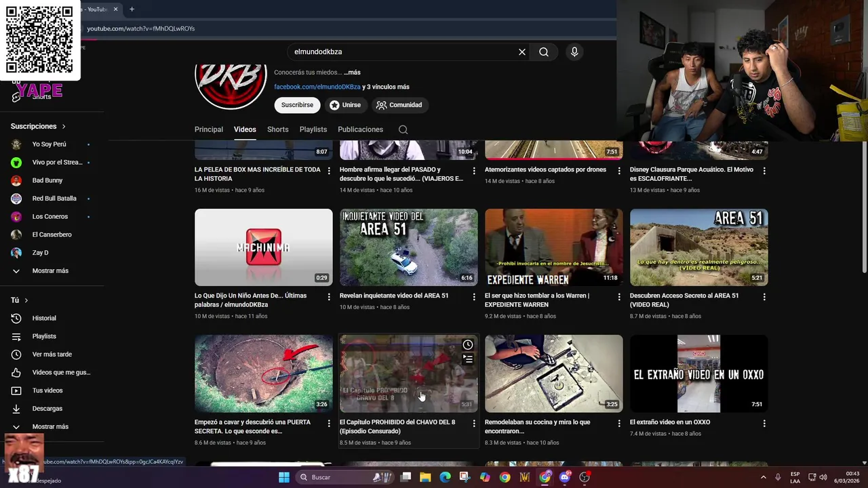Go to El Canserbero channel
Viewport: 868px width, 488px height.
(51, 235)
